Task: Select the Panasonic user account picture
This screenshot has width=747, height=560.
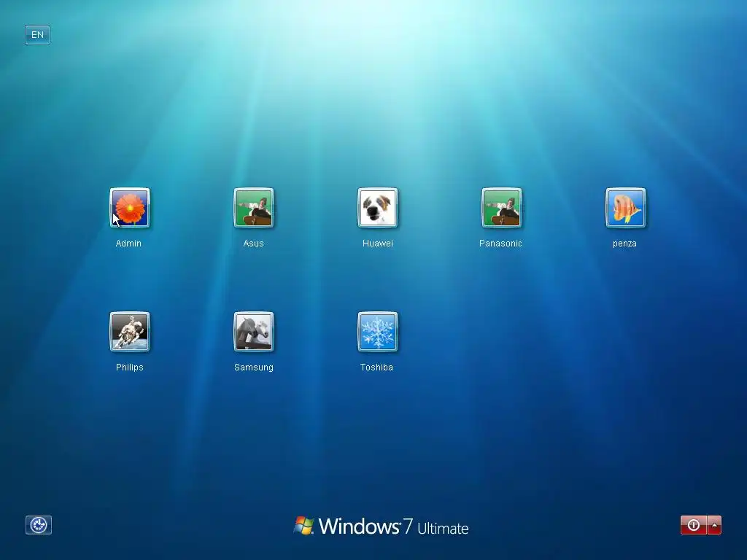Action: click(x=501, y=208)
